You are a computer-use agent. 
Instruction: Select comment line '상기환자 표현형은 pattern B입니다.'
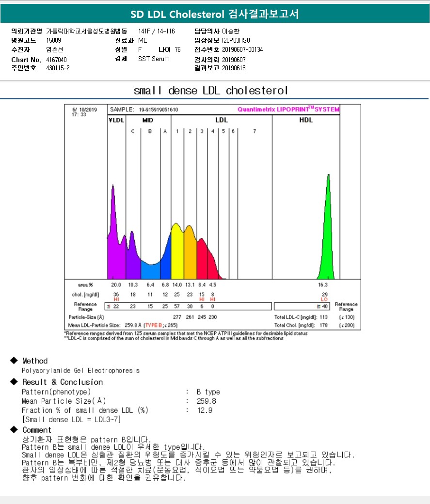coord(86,440)
